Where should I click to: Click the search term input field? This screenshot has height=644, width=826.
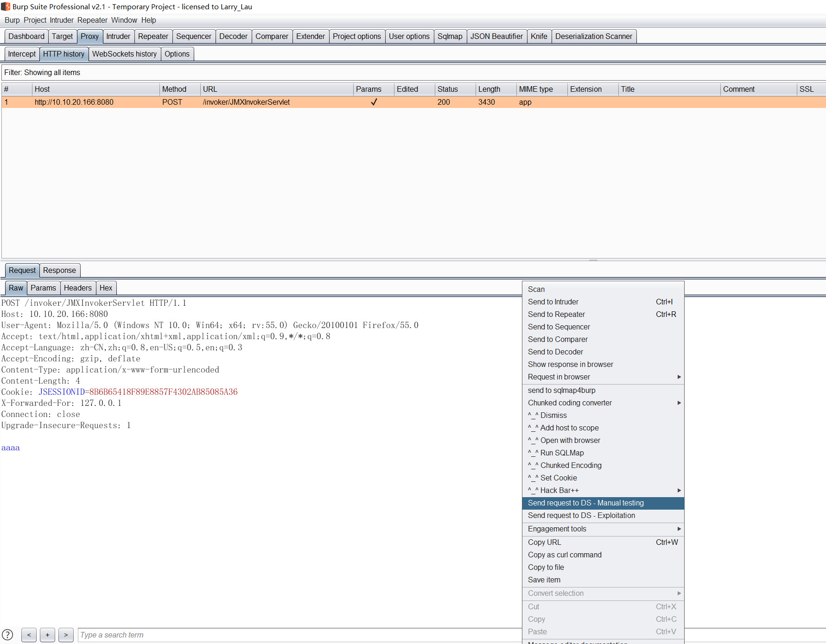click(x=299, y=635)
